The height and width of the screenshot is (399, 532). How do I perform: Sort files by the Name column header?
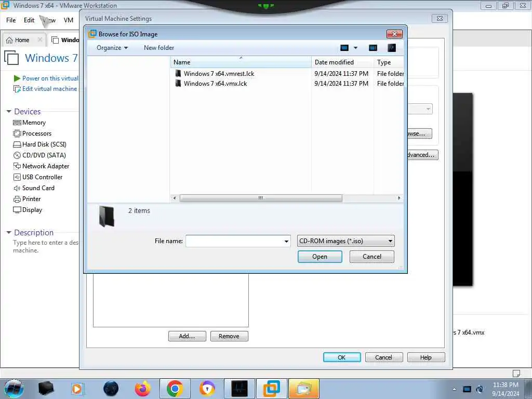point(241,62)
